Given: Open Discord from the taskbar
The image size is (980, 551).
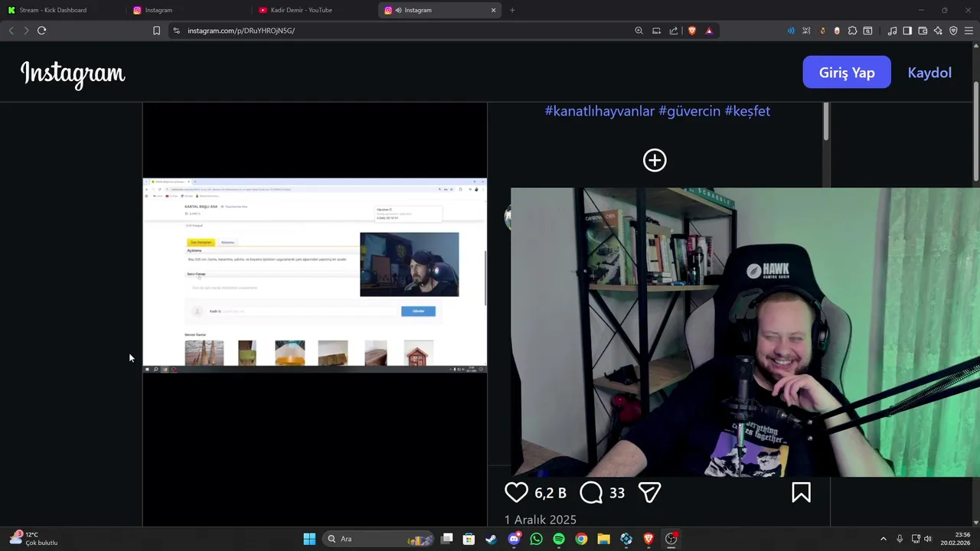Looking at the screenshot, I should tap(514, 539).
